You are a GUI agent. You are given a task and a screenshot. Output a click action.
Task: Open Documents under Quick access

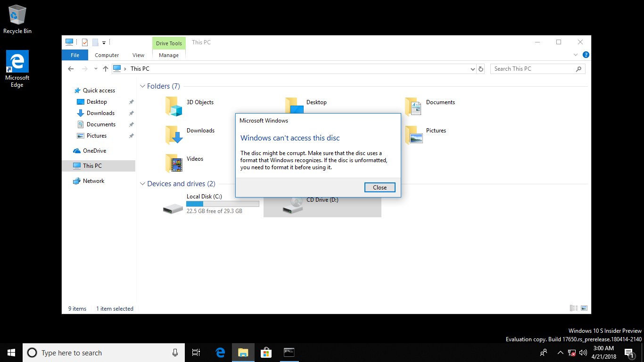coord(101,124)
